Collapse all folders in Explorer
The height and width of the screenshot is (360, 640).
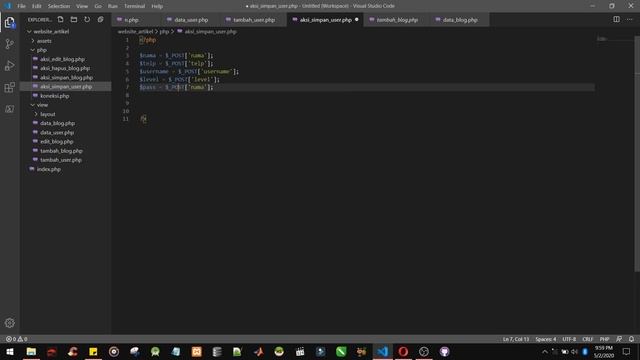coord(100,20)
